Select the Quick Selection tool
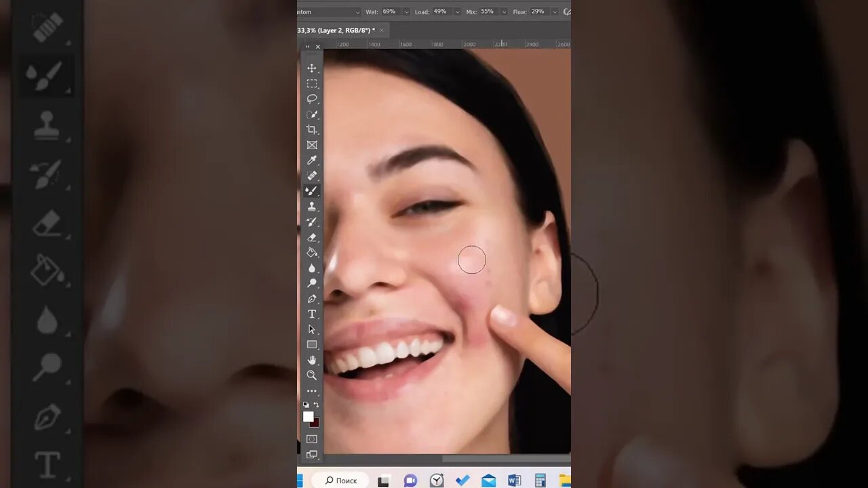 coord(312,115)
